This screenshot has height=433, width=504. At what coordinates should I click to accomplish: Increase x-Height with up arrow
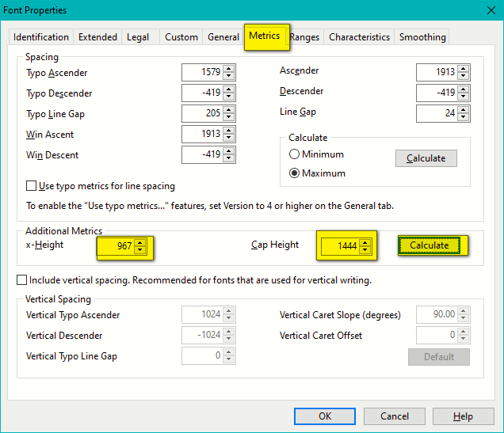(139, 243)
